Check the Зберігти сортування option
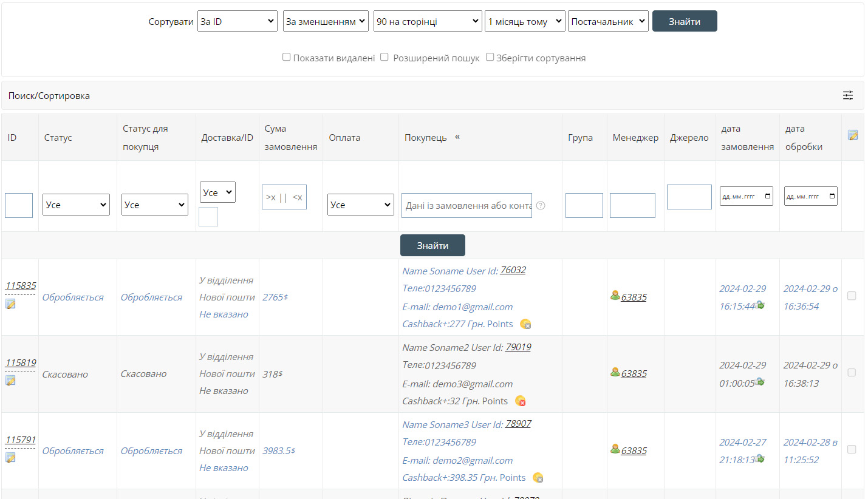 coord(490,57)
